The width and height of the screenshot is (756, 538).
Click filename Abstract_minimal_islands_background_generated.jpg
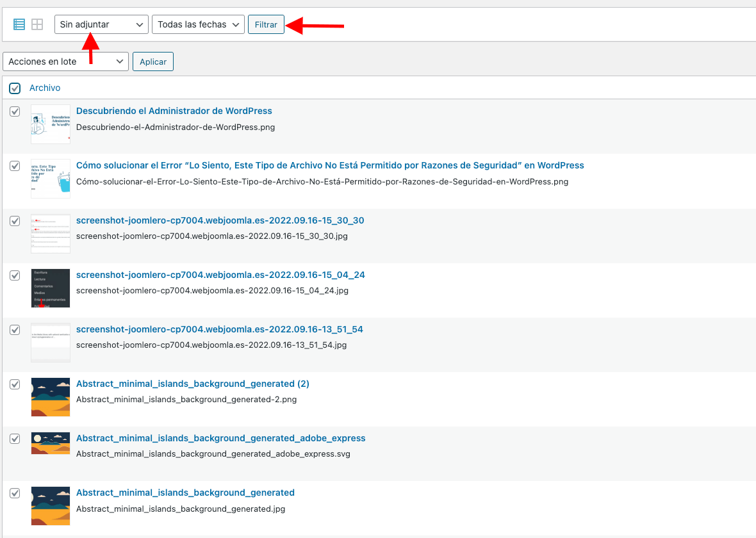pyautogui.click(x=181, y=509)
